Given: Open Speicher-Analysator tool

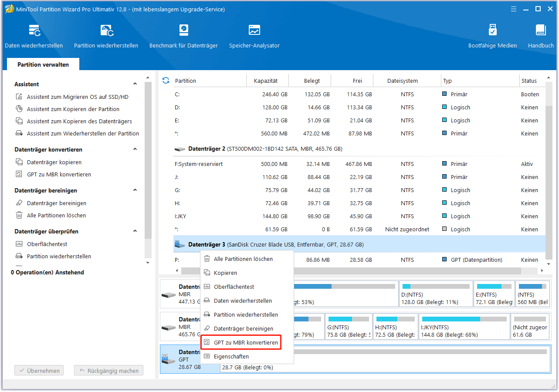Looking at the screenshot, I should coord(254,36).
